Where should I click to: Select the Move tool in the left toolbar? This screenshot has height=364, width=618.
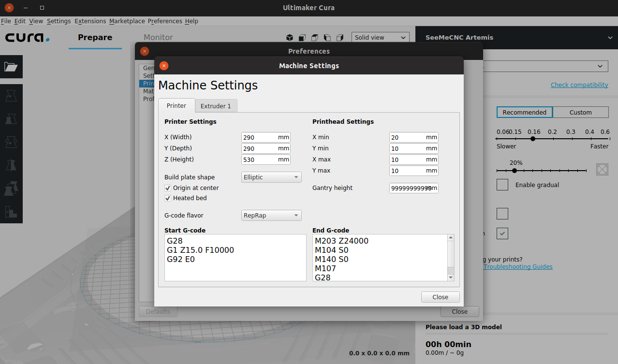11,96
